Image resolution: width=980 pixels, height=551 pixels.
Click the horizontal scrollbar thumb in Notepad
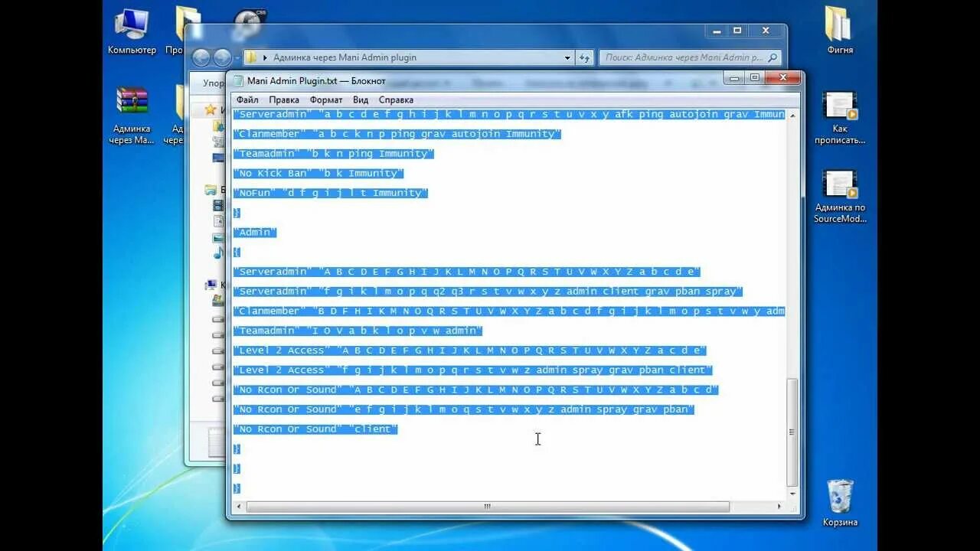coord(487,507)
